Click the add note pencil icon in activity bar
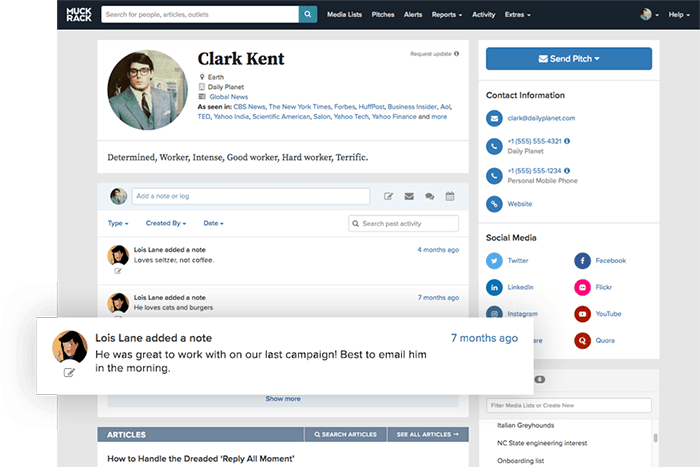Screen dimensions: 700x467 coord(388,196)
